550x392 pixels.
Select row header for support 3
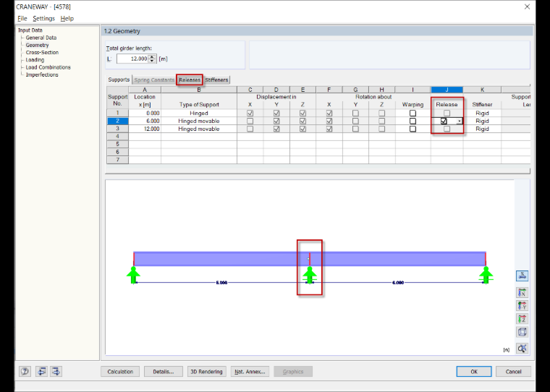pos(117,129)
